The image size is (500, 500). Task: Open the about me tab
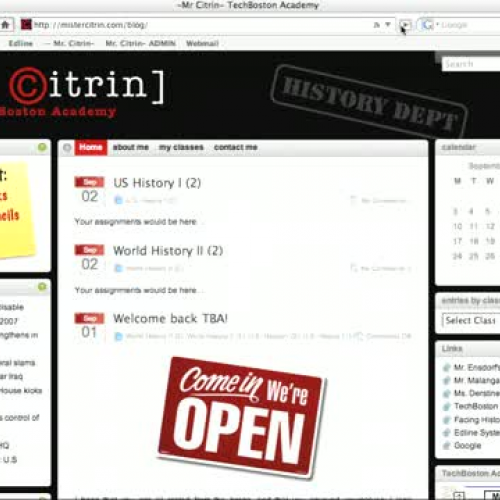pos(131,147)
